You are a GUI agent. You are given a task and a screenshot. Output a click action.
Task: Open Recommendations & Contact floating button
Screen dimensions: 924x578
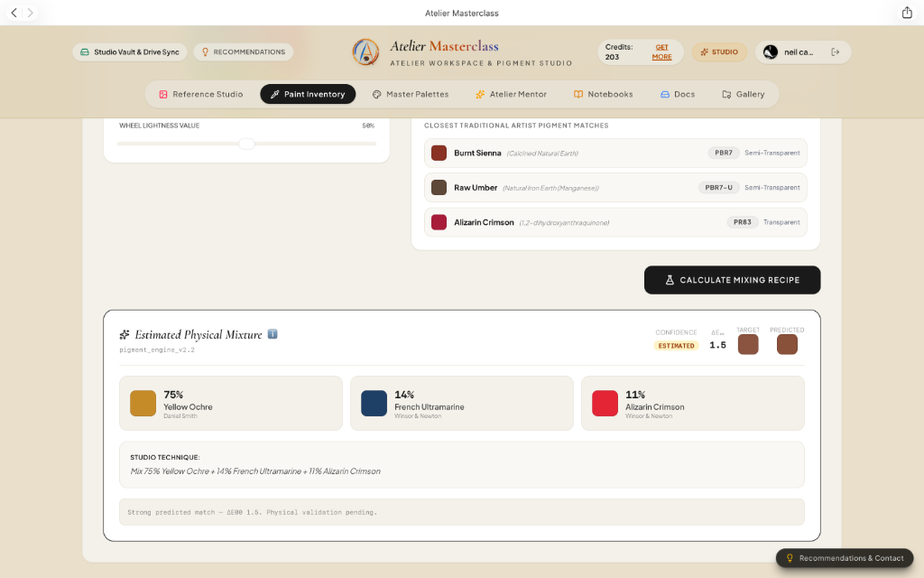click(x=845, y=558)
